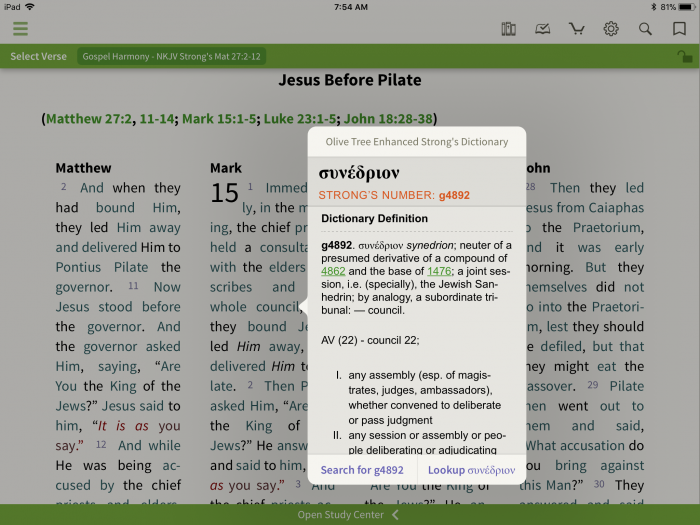Follow the John 18:28-38 reference link
Image resolution: width=700 pixels, height=525 pixels.
pyautogui.click(x=388, y=119)
